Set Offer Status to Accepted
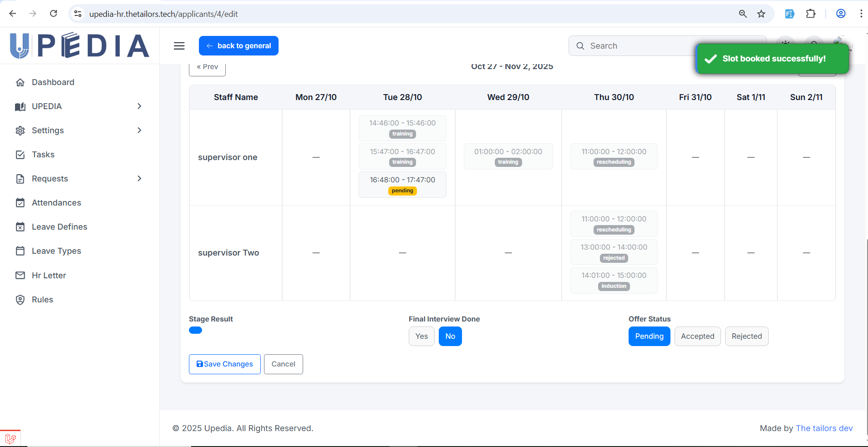The image size is (868, 447). [x=697, y=337]
